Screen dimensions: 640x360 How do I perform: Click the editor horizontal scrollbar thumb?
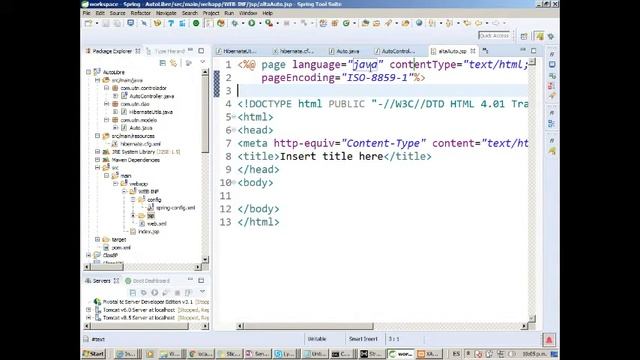[309, 326]
